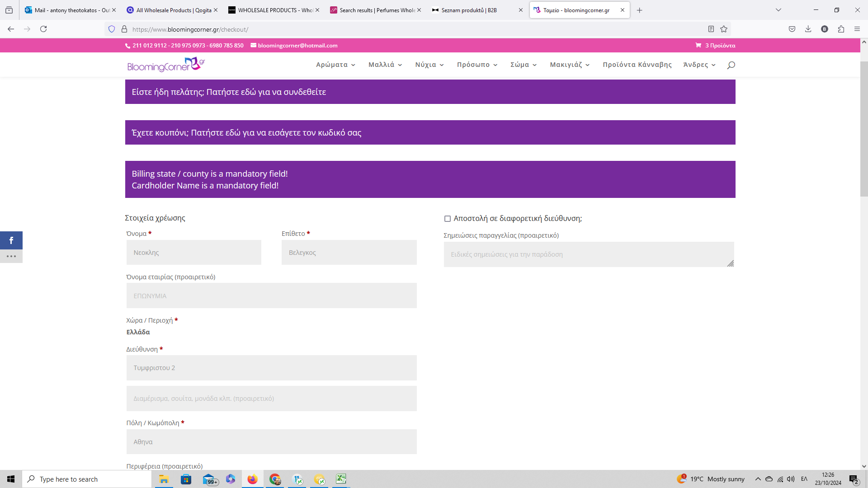Click the page vertical scrollbar thumb
This screenshot has width=868, height=488.
[864, 129]
